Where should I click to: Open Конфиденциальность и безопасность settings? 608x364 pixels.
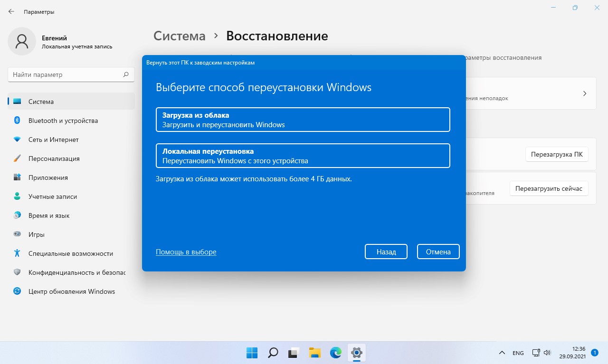(x=71, y=272)
